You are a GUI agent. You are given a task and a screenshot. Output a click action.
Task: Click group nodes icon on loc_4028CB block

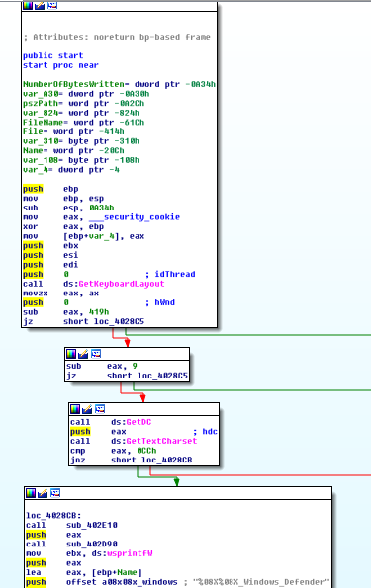pos(55,493)
